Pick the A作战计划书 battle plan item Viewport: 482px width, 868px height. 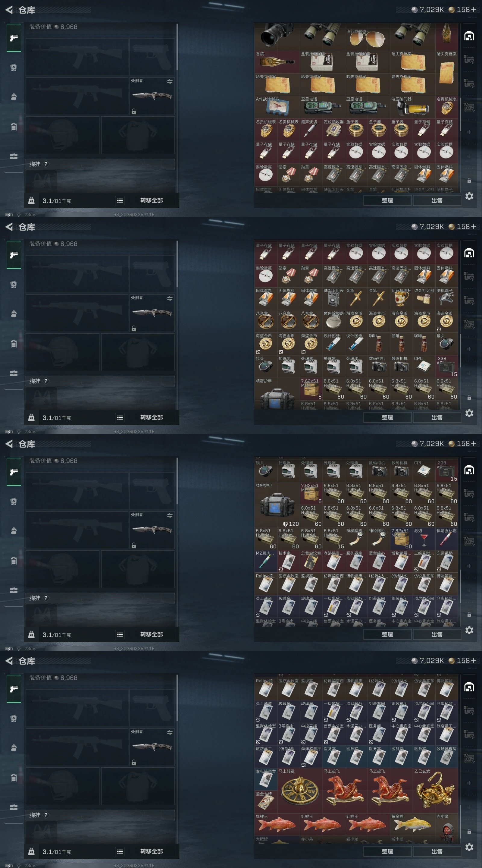tap(277, 107)
